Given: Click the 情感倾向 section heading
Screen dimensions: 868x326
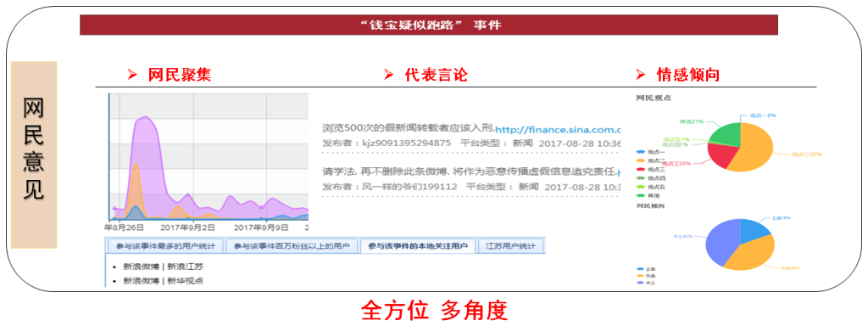Looking at the screenshot, I should [x=688, y=75].
